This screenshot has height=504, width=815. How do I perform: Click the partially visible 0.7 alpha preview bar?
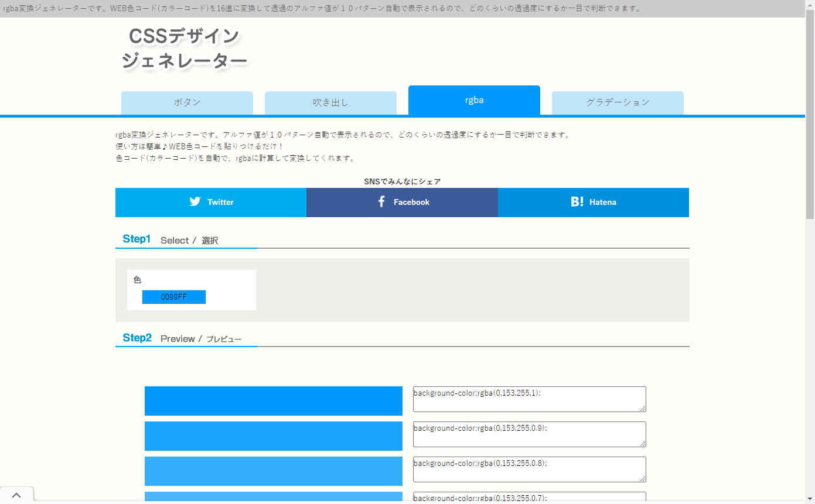[273, 497]
